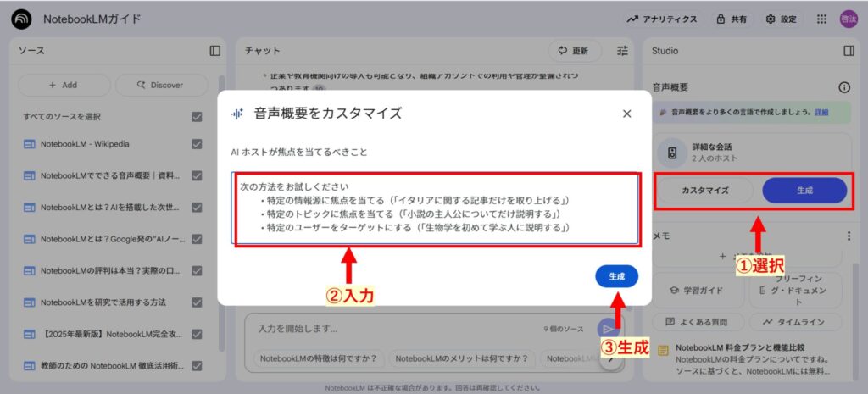This screenshot has height=394, width=868.
Task: Open source 【2025年最新版】NotebookLM完全攻
Action: click(x=113, y=334)
